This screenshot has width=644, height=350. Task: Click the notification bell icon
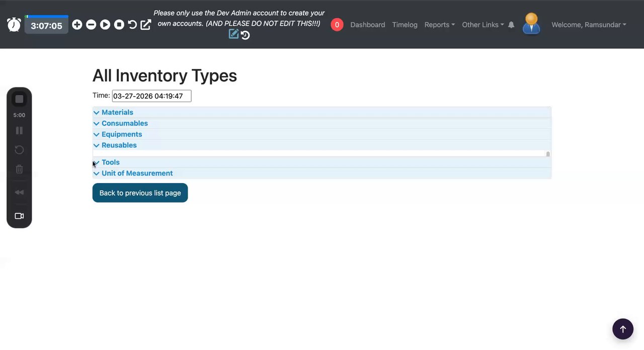point(511,25)
